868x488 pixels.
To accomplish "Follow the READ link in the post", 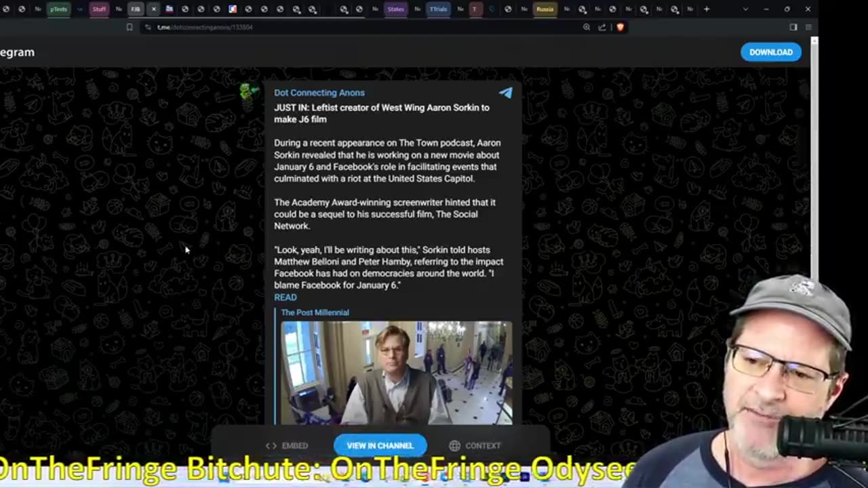I will pyautogui.click(x=285, y=298).
